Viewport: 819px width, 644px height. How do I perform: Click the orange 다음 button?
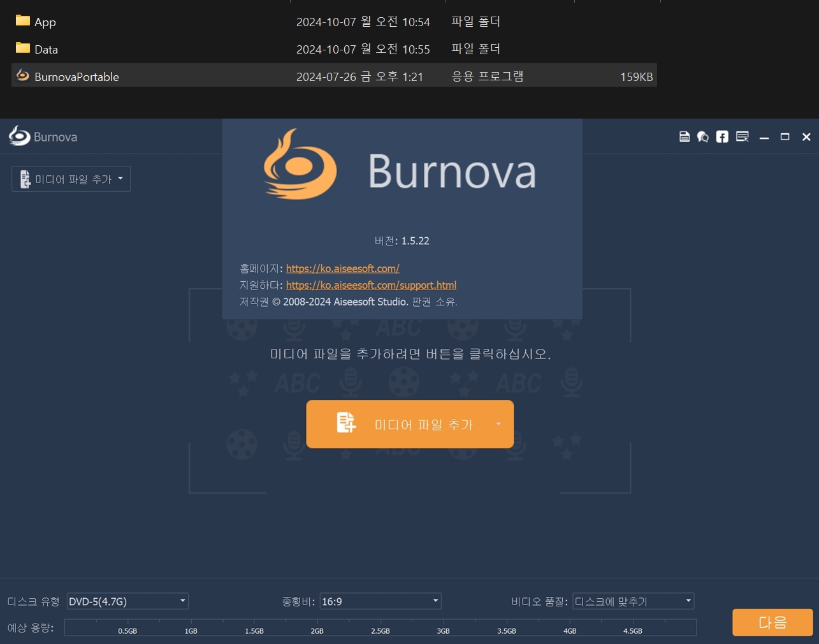pos(772,622)
